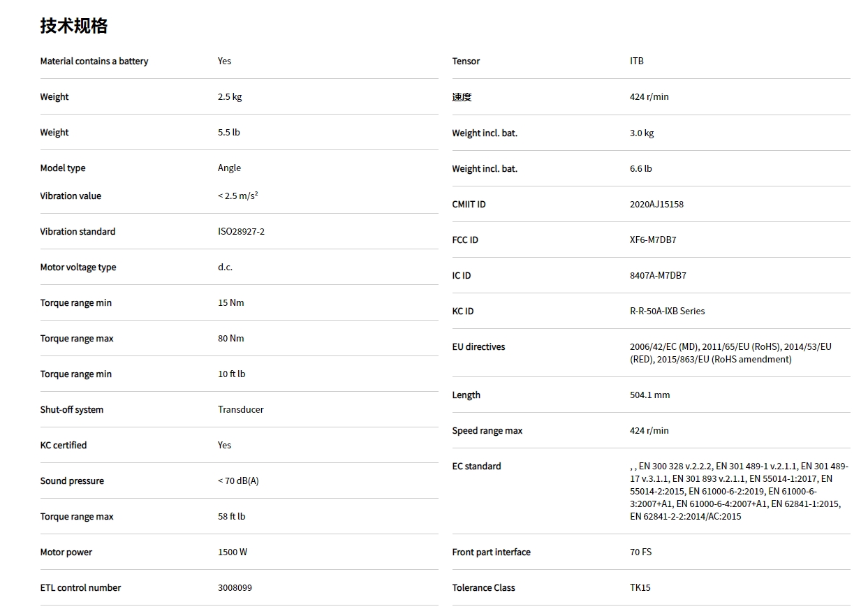Click the Motor voltage type label
The height and width of the screenshot is (609, 868).
coord(78,267)
